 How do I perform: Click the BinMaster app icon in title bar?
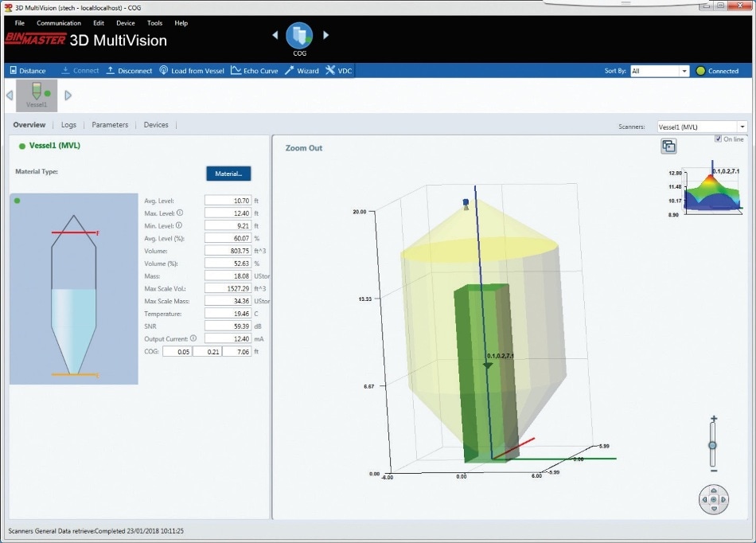tap(8, 8)
